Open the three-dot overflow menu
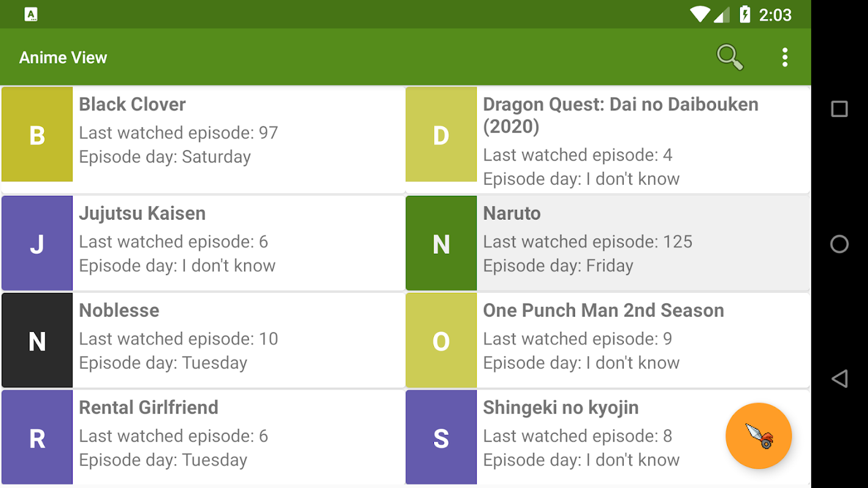868x488 pixels. pyautogui.click(x=784, y=57)
